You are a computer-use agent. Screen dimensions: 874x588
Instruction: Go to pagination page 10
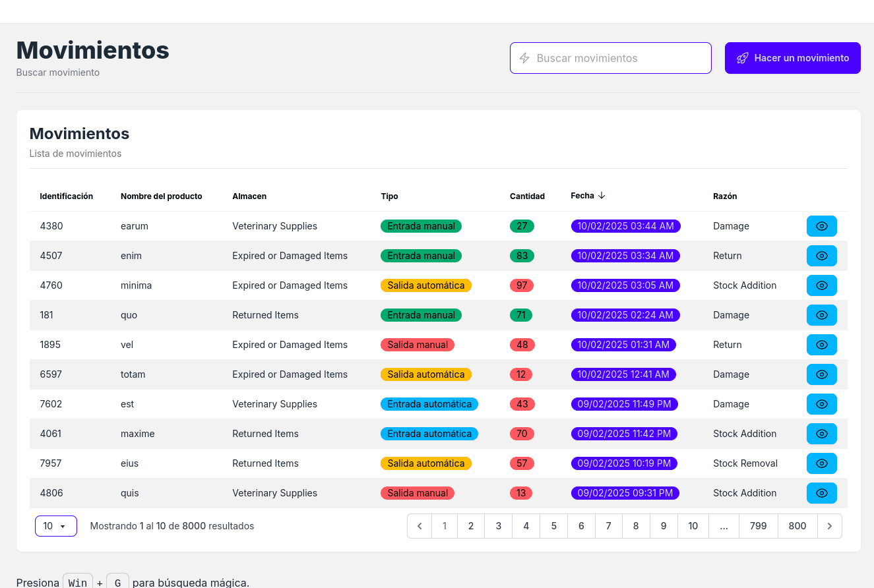(693, 526)
